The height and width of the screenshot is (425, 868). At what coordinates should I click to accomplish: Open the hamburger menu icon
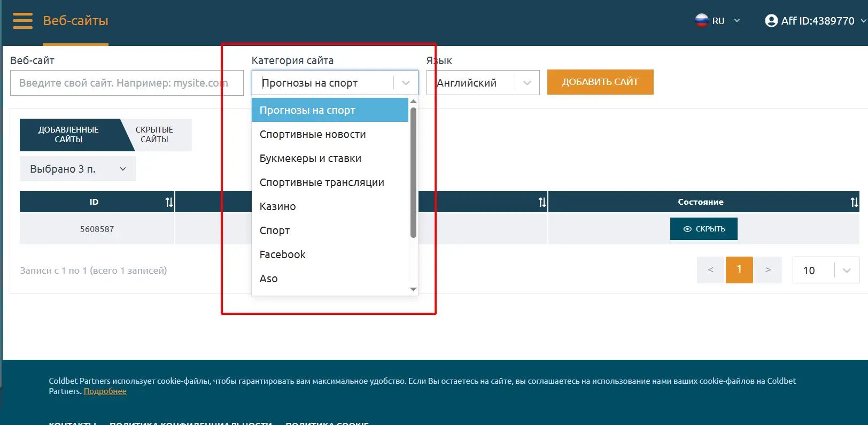point(22,21)
